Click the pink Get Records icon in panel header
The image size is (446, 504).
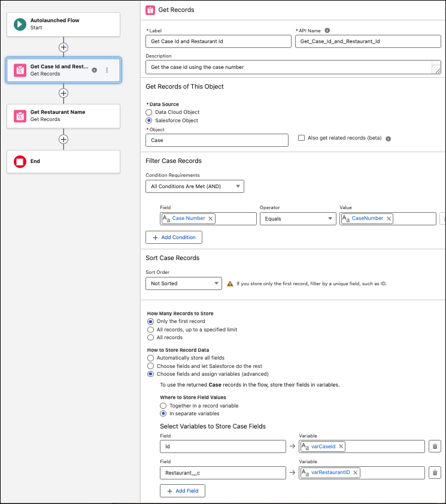coord(150,10)
